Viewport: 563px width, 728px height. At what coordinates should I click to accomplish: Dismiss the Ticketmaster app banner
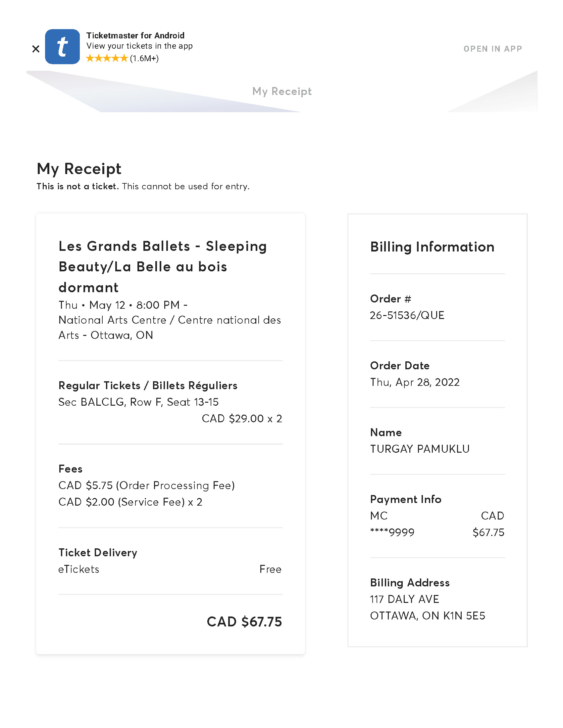[x=36, y=49]
